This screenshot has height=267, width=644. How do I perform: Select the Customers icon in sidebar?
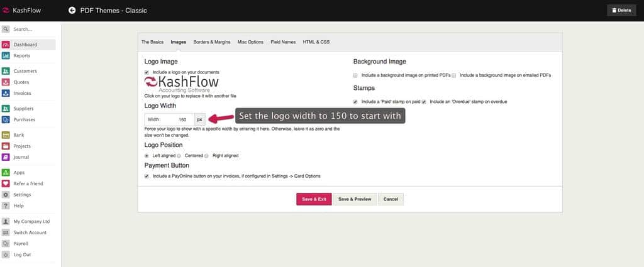6,71
